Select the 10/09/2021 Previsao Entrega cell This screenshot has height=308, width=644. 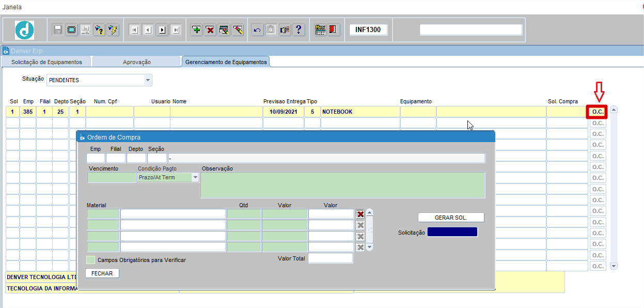click(x=283, y=112)
